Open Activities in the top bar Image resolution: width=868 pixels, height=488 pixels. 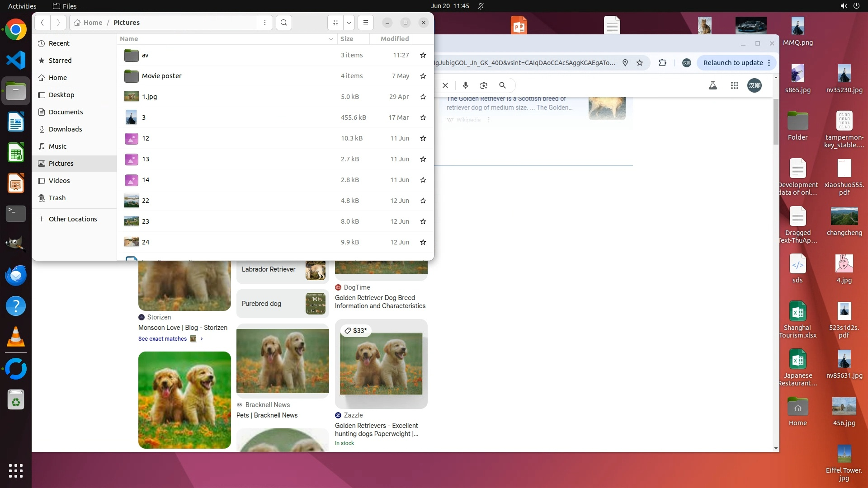[22, 6]
